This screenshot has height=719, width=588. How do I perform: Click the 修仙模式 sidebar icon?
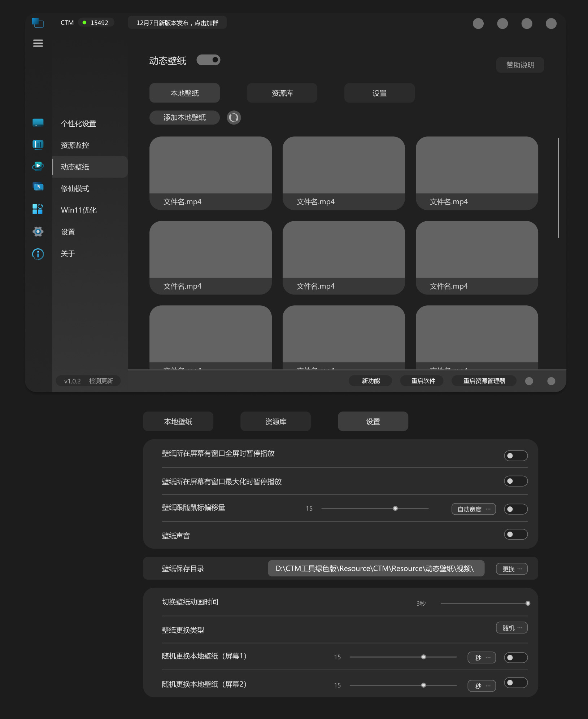(x=38, y=187)
